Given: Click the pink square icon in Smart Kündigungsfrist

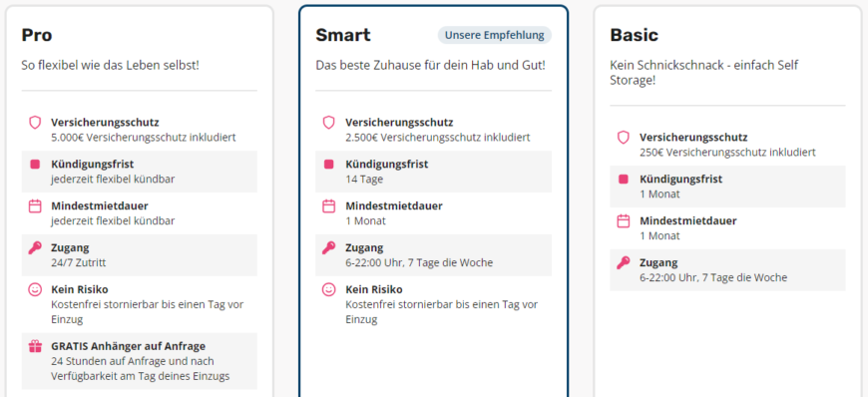Looking at the screenshot, I should pyautogui.click(x=329, y=165).
